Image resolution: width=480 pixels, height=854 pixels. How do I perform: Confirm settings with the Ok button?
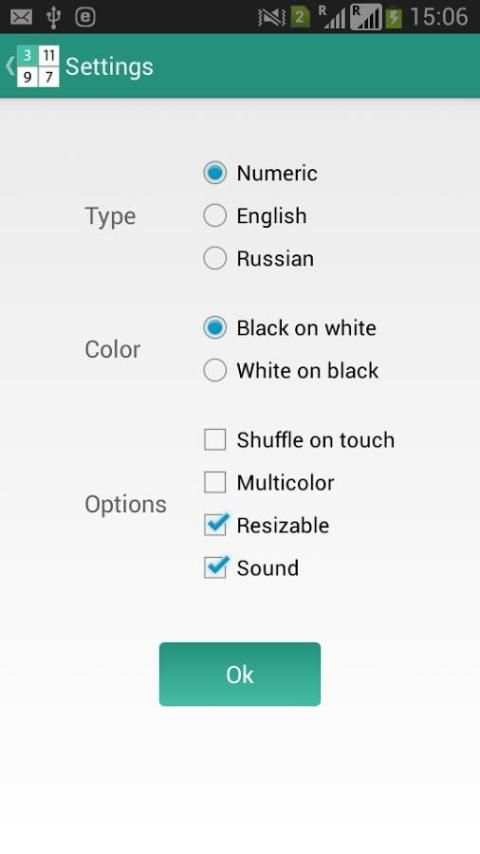(x=240, y=674)
